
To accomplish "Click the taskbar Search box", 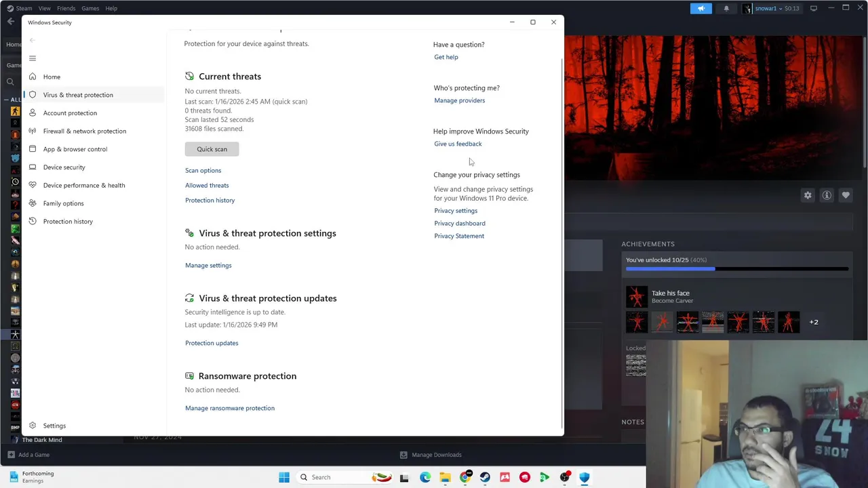I will [x=345, y=477].
